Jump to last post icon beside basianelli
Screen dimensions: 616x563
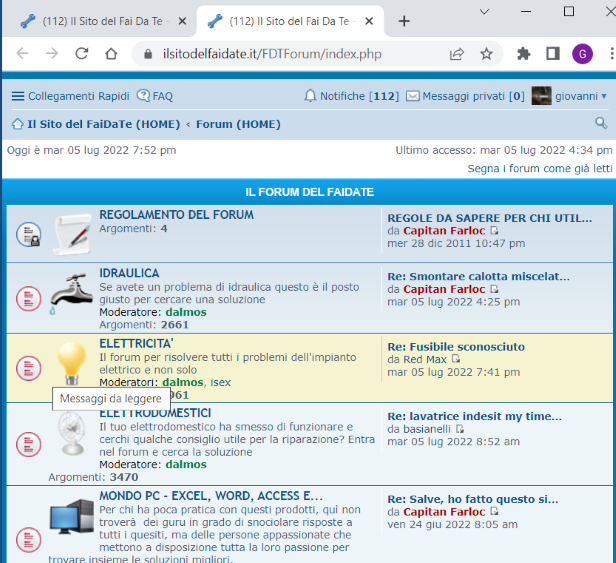click(460, 429)
